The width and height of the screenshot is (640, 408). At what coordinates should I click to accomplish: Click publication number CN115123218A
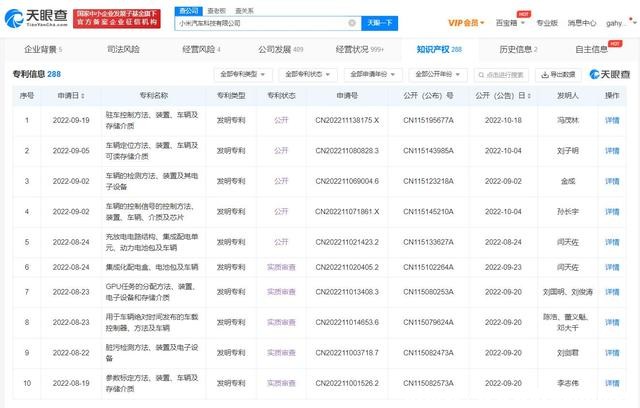tap(428, 181)
